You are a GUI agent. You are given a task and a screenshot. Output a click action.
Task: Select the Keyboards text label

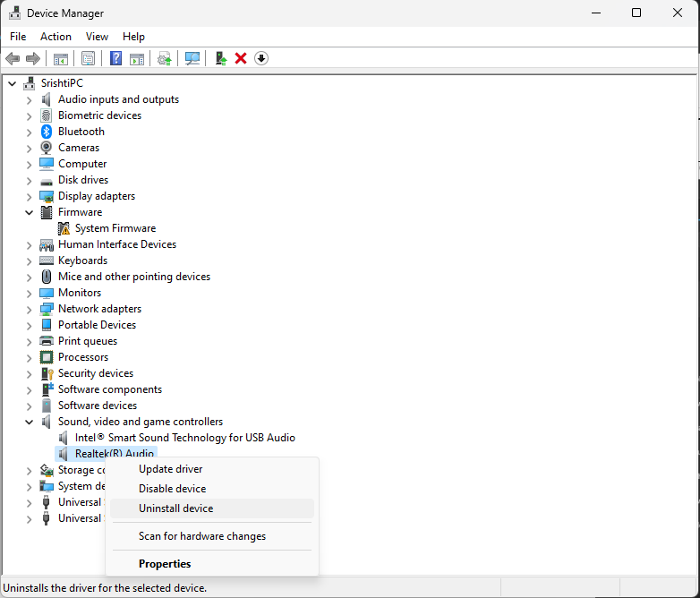click(82, 261)
